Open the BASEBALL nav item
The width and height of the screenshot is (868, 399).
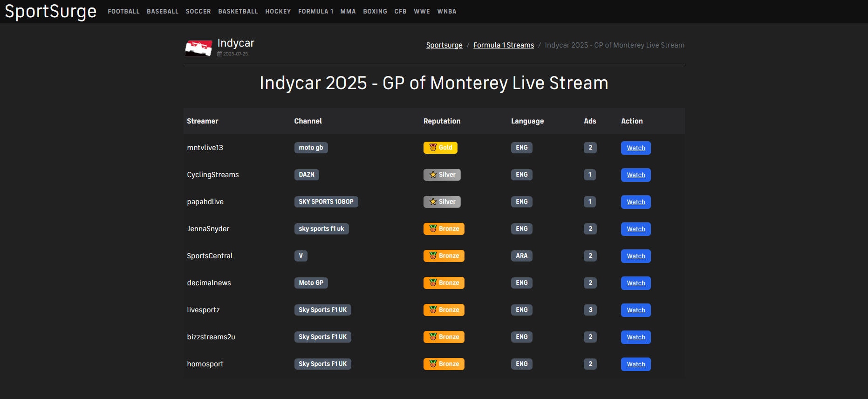(x=163, y=11)
